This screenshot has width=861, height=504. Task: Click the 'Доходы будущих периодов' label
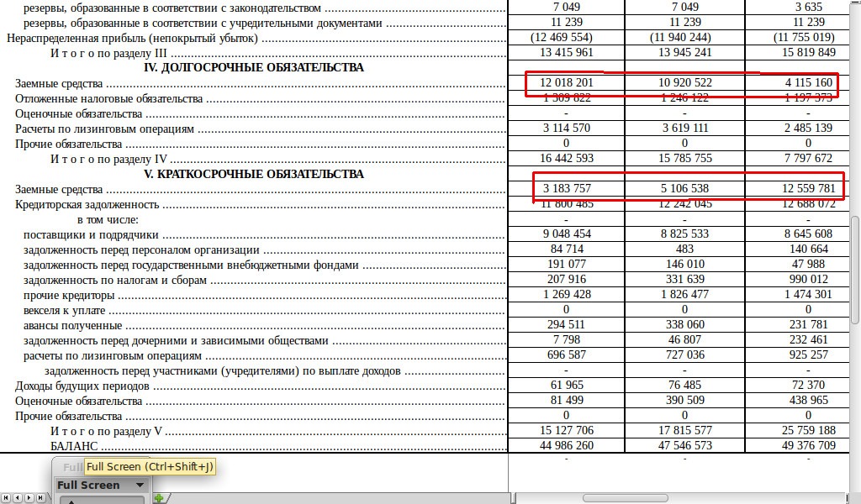[82, 386]
